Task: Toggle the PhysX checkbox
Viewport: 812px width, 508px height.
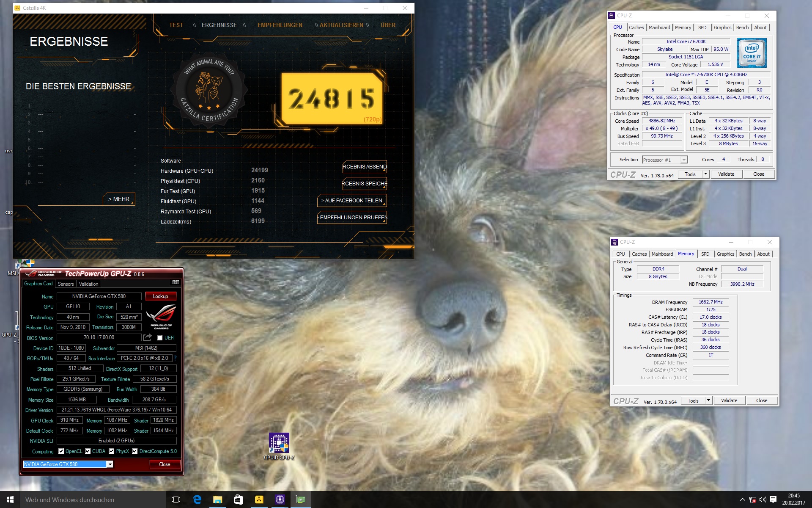Action: [x=111, y=451]
